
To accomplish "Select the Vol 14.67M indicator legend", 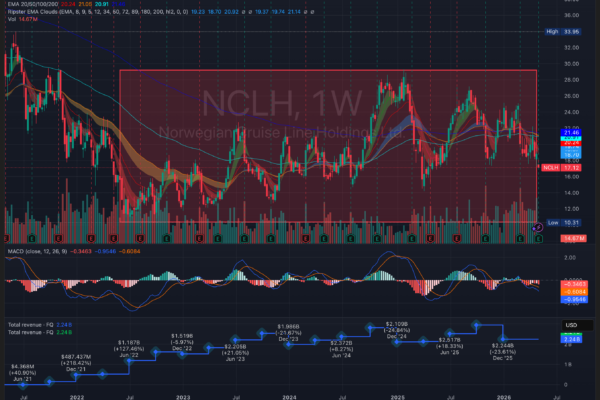I will pyautogui.click(x=23, y=19).
